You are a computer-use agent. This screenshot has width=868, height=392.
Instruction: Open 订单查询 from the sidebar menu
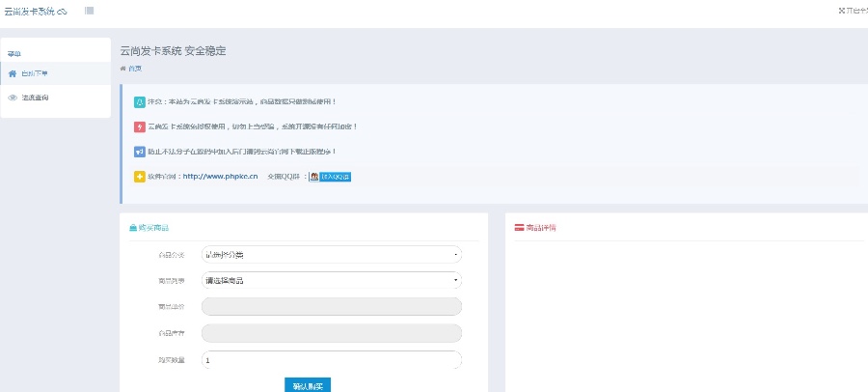click(35, 98)
